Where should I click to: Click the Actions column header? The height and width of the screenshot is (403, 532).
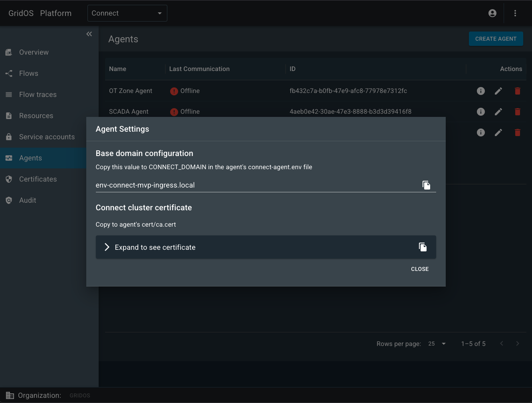511,69
